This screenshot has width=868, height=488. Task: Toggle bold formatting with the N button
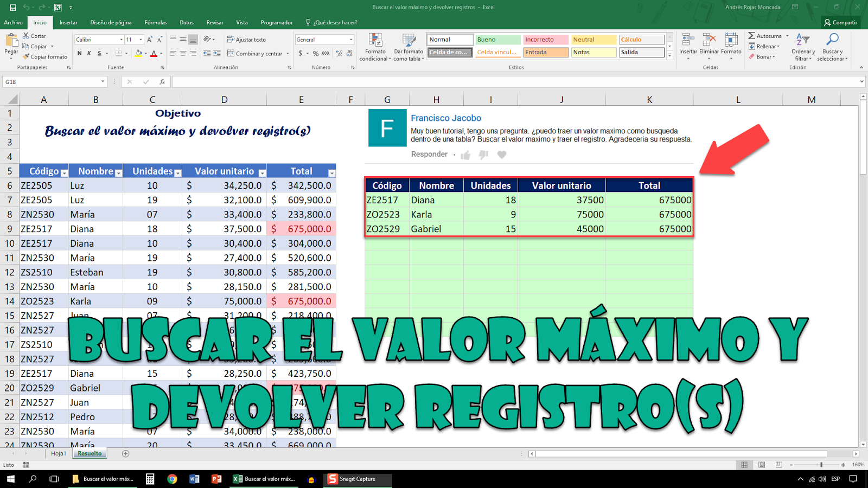click(79, 54)
